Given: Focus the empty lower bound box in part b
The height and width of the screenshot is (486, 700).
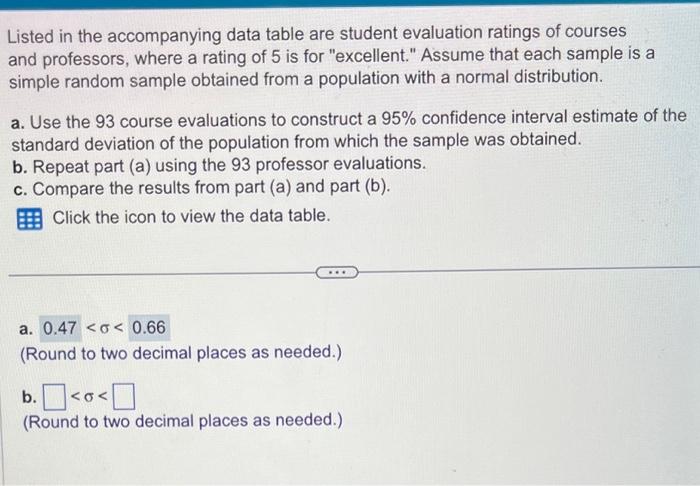Looking at the screenshot, I should tap(54, 398).
